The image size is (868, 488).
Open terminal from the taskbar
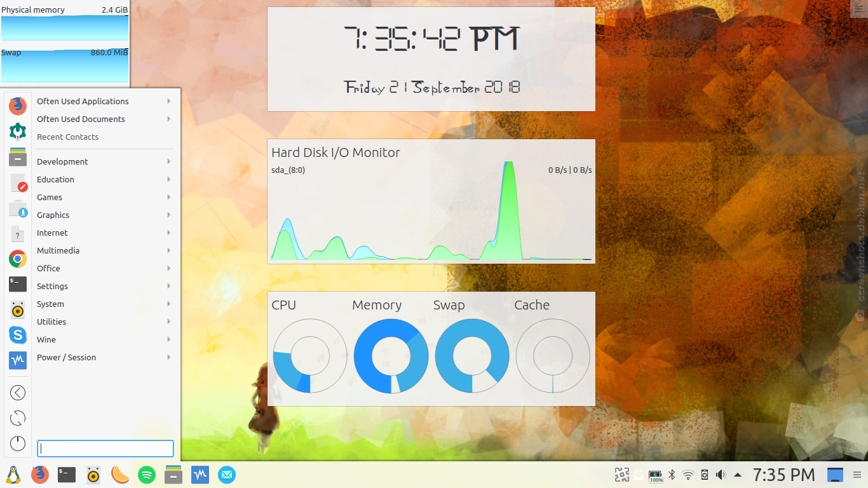(x=67, y=475)
